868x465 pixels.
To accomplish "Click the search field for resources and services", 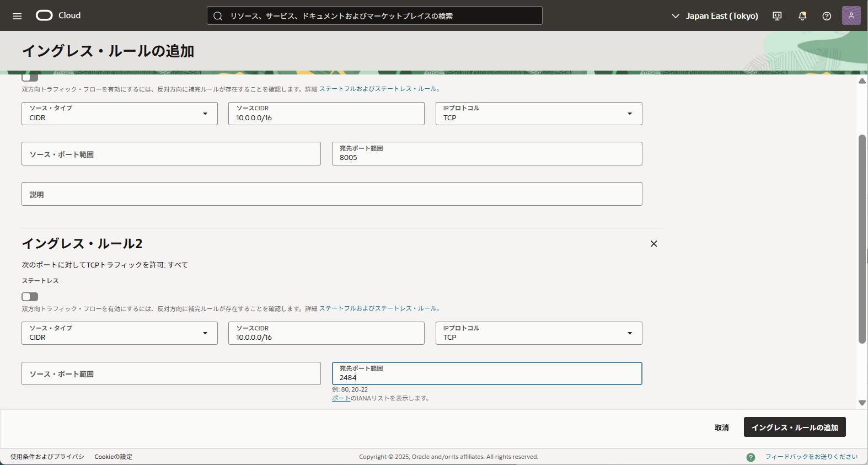I will 374,15.
